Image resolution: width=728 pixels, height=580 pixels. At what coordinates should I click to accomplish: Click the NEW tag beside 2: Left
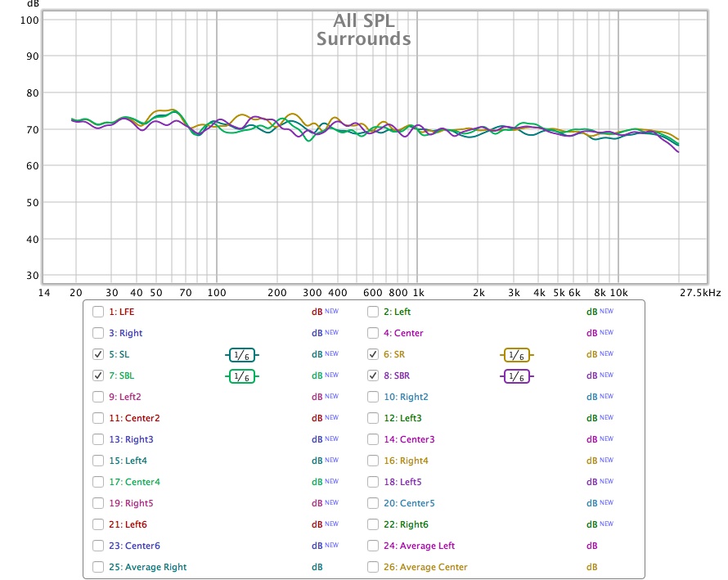click(606, 311)
